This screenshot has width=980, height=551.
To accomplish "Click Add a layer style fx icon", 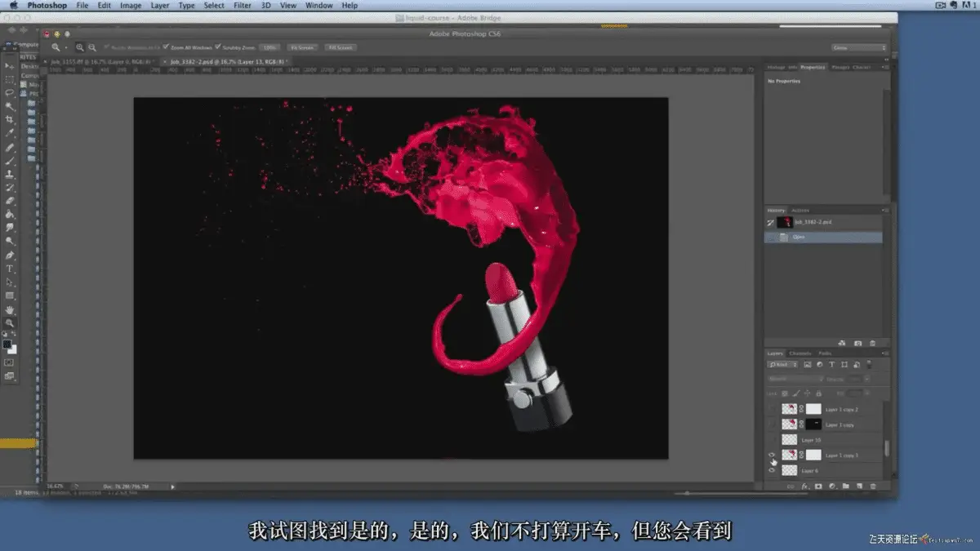I will (804, 487).
